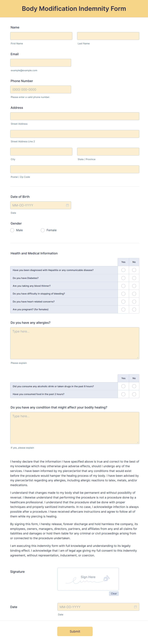148x644 pixels.
Task: Focus the State / Province field
Action: coord(108,152)
